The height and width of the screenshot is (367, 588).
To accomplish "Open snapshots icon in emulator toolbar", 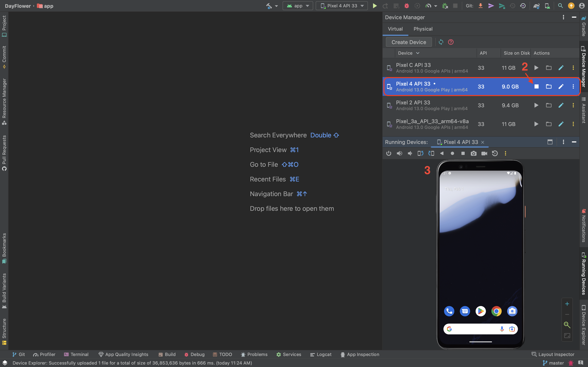I will pyautogui.click(x=495, y=153).
